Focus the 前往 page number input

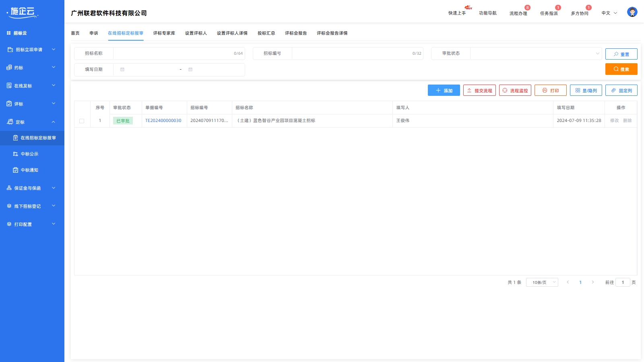pos(623,282)
